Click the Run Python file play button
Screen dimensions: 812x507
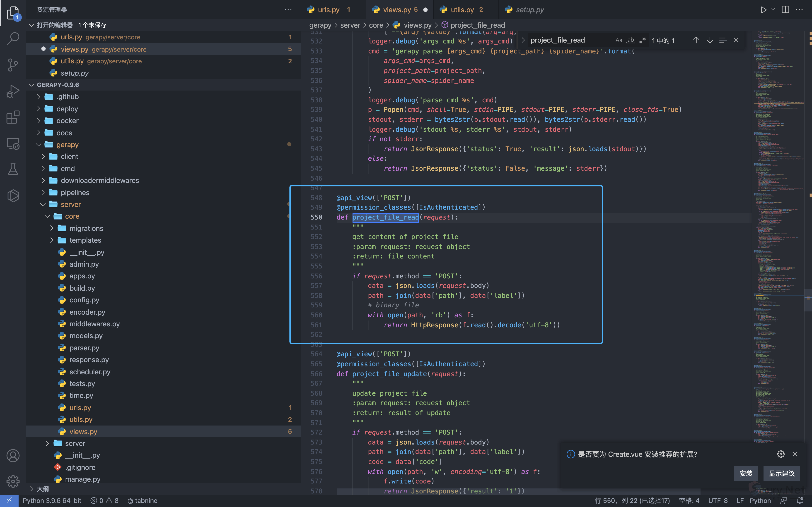click(x=763, y=10)
